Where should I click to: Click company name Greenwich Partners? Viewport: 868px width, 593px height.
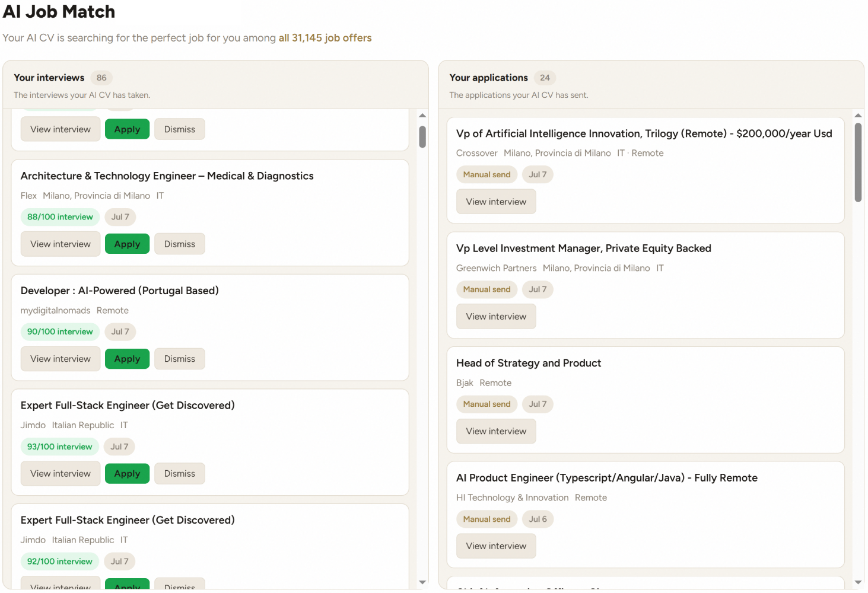[496, 268]
